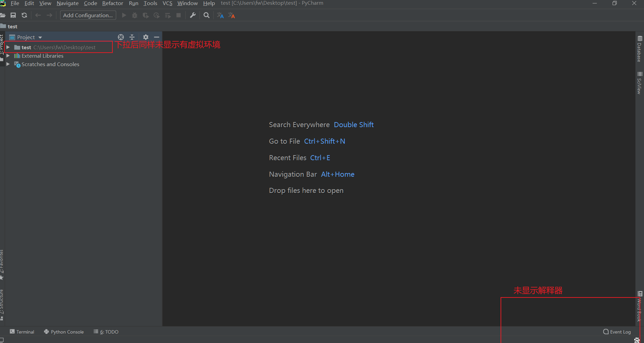Toggle the 7: Structure side tab
The height and width of the screenshot is (343, 644).
click(x=2, y=304)
